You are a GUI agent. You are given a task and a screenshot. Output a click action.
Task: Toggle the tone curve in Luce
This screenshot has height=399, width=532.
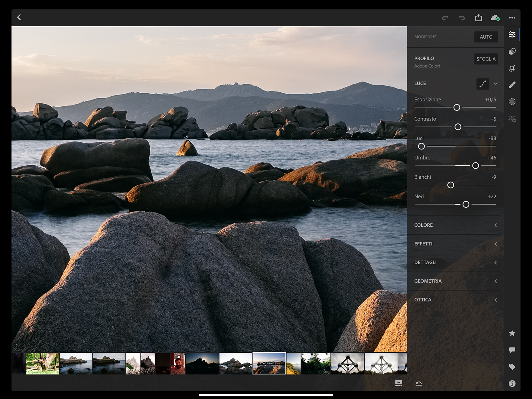point(483,84)
